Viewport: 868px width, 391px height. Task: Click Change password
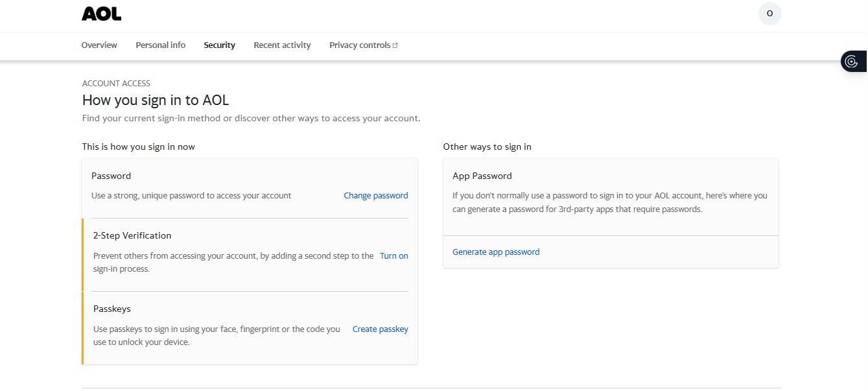[375, 195]
